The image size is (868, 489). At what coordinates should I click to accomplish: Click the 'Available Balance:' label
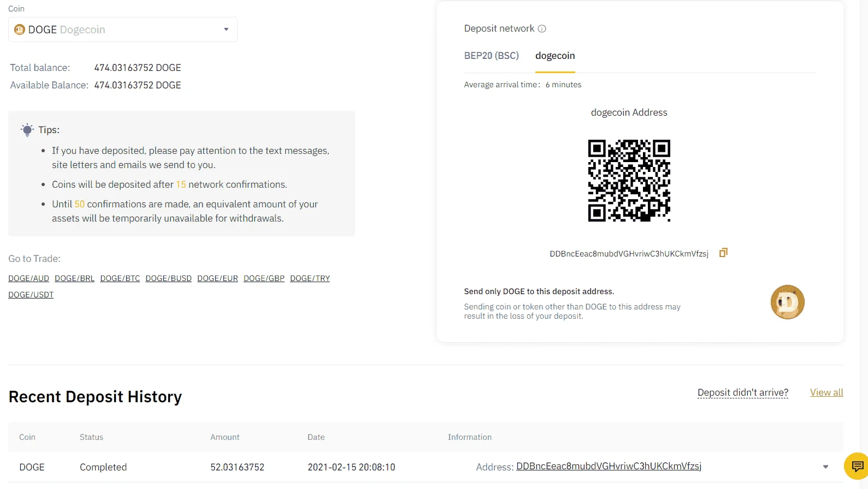click(x=49, y=85)
